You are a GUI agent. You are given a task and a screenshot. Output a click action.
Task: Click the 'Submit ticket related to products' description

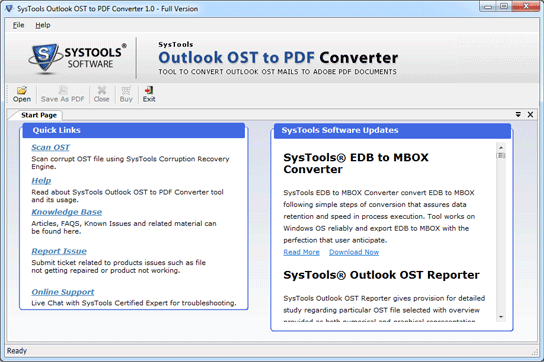pyautogui.click(x=119, y=267)
